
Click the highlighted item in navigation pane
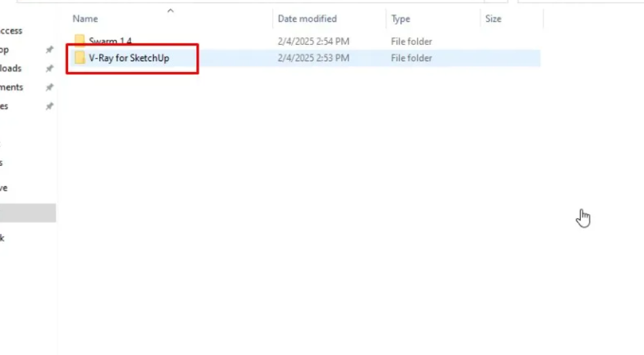click(x=27, y=213)
